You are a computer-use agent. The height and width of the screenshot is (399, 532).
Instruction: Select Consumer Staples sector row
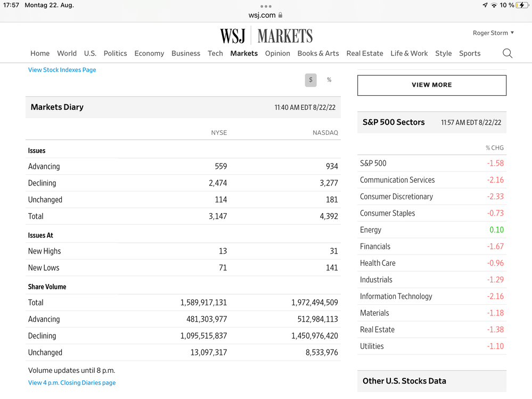pyautogui.click(x=431, y=213)
